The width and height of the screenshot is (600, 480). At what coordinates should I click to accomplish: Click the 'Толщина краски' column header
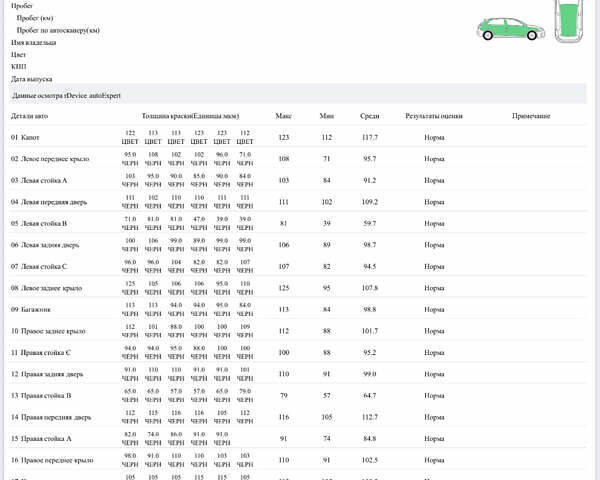190,116
